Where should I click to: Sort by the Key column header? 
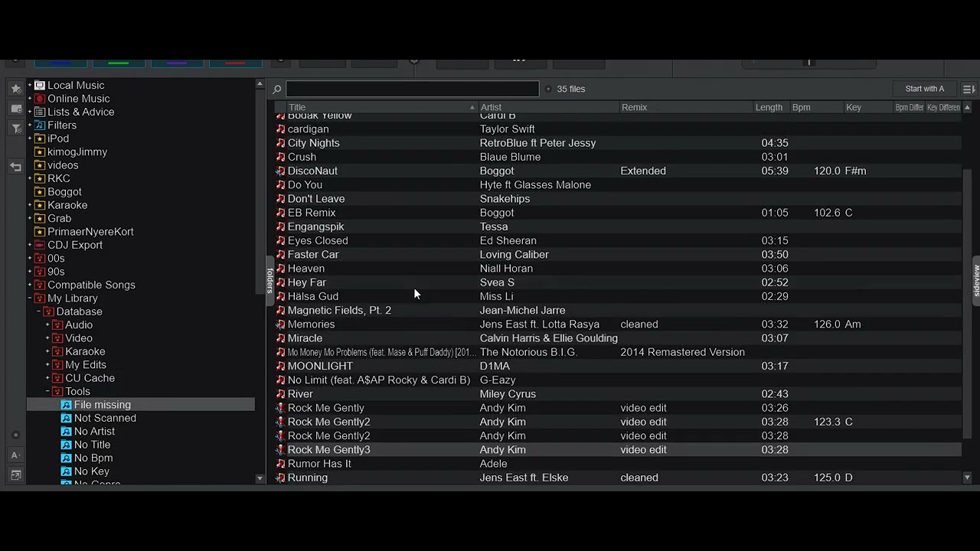click(x=868, y=108)
